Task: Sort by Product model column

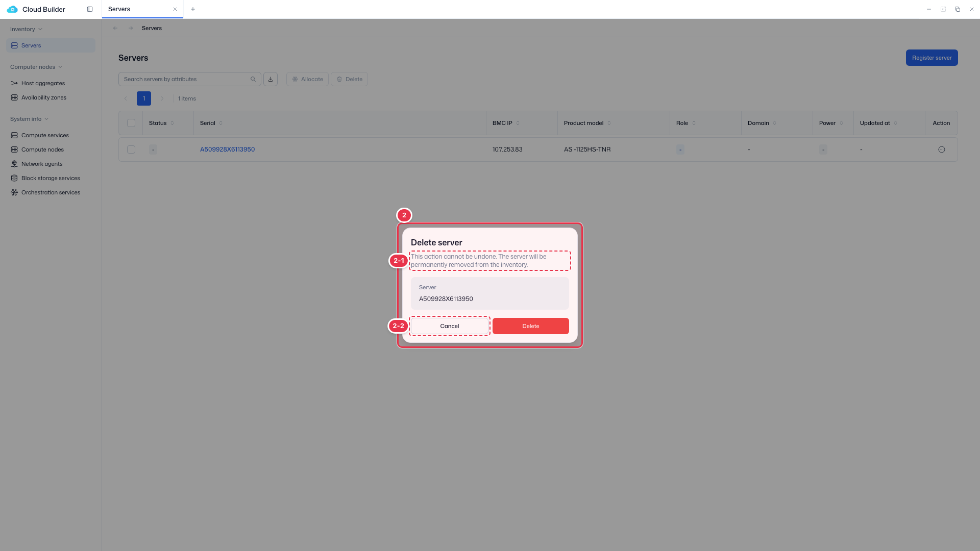Action: point(609,123)
